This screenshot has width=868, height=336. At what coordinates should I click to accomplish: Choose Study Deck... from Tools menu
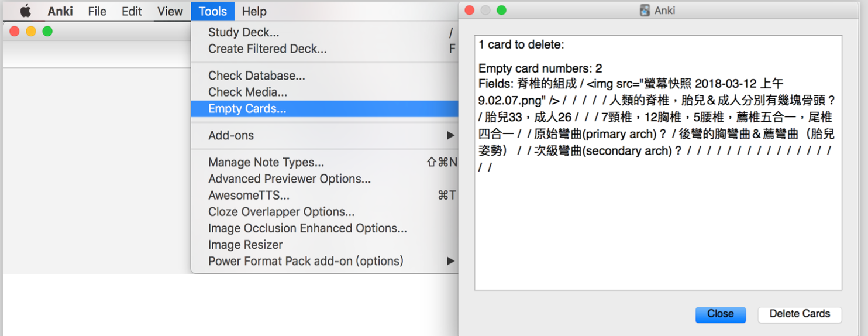(x=325, y=33)
